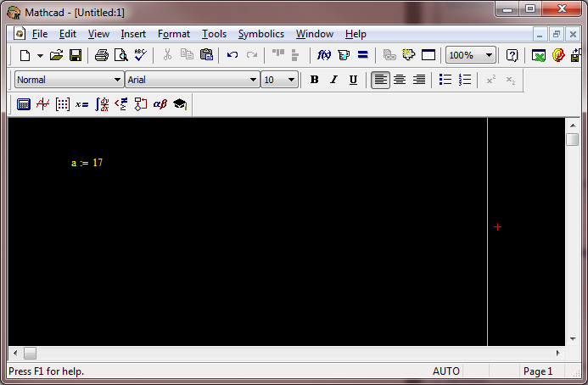Set text alignment to right
Screen dimensions: 588x385
[x=419, y=80]
